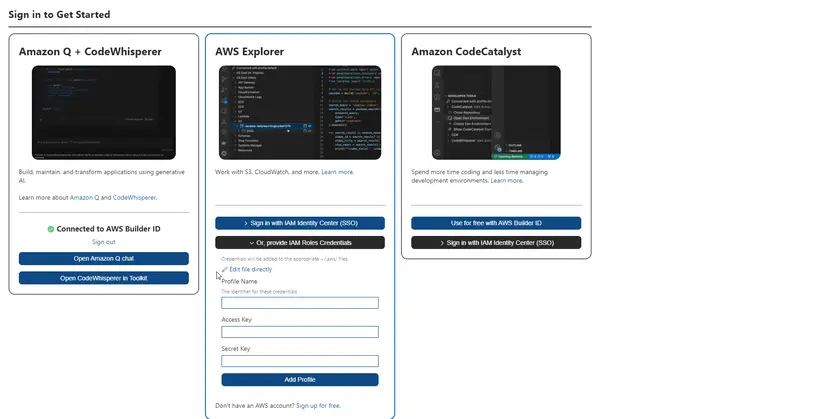Click Use for free with AWS Builder ID

pyautogui.click(x=496, y=223)
